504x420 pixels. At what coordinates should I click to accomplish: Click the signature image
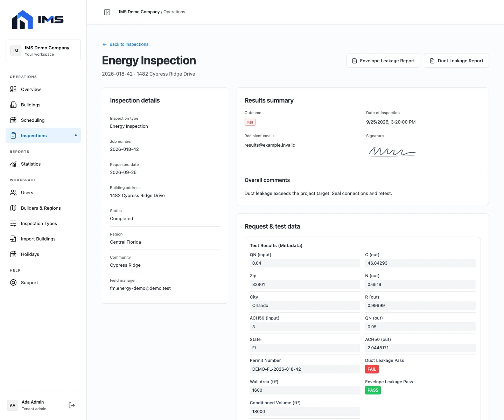coord(392,151)
